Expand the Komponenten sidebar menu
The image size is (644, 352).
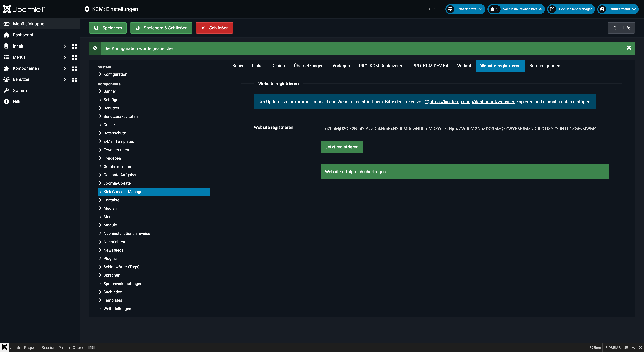click(x=65, y=68)
